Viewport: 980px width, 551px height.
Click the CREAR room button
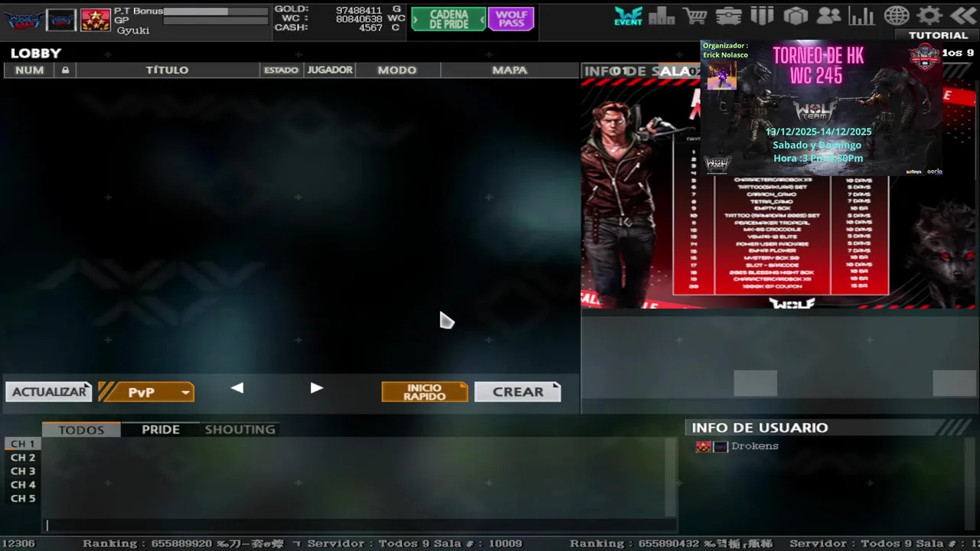(x=518, y=392)
